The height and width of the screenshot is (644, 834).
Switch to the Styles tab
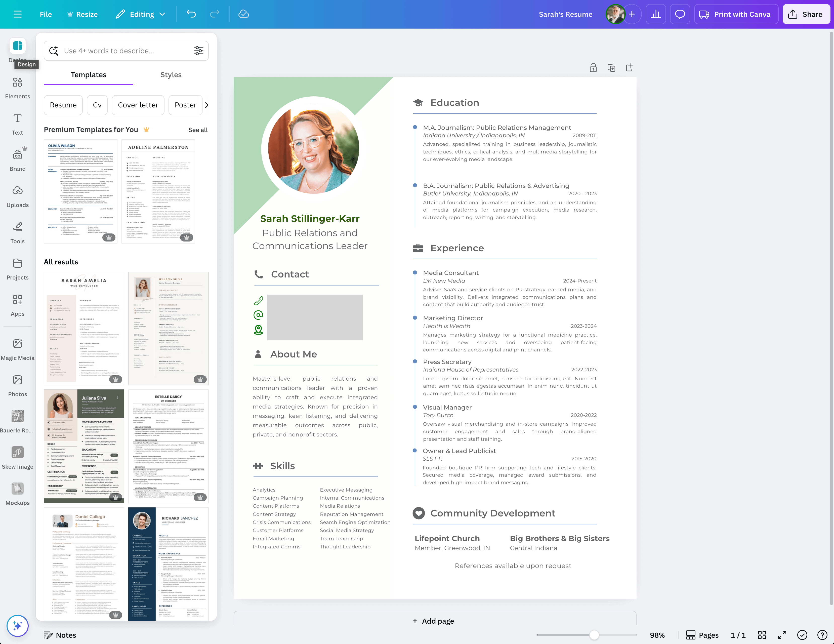coord(171,75)
